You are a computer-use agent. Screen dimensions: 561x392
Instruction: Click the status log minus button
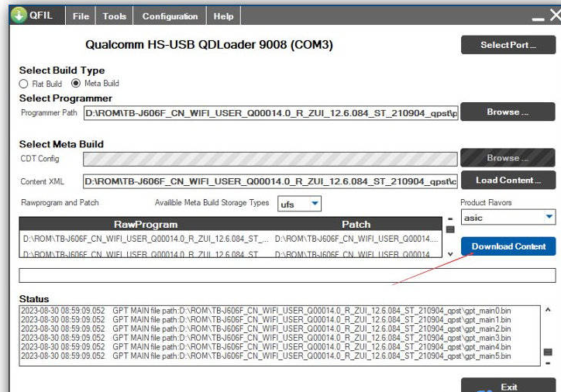pyautogui.click(x=548, y=363)
